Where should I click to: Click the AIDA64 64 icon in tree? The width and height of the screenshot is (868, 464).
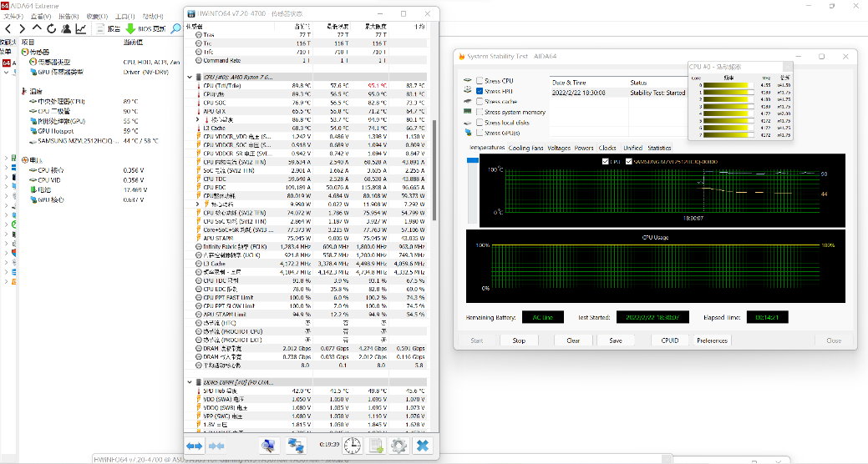coord(6,63)
